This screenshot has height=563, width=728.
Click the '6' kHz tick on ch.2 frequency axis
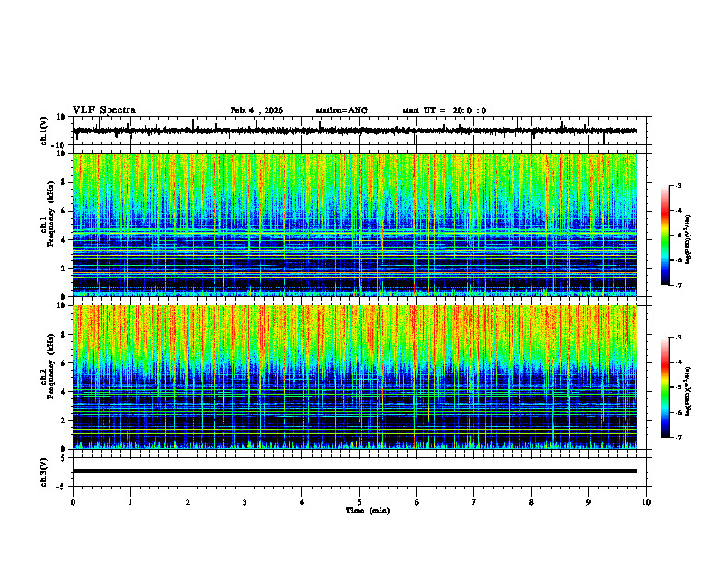tap(64, 363)
